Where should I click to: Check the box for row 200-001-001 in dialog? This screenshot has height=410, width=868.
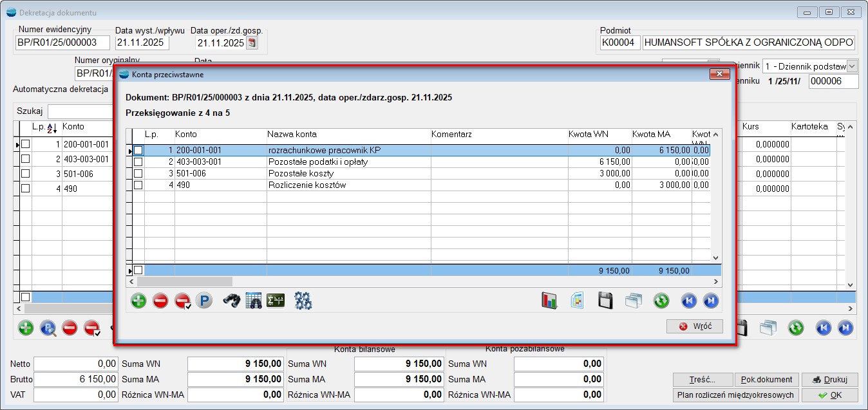tap(138, 150)
